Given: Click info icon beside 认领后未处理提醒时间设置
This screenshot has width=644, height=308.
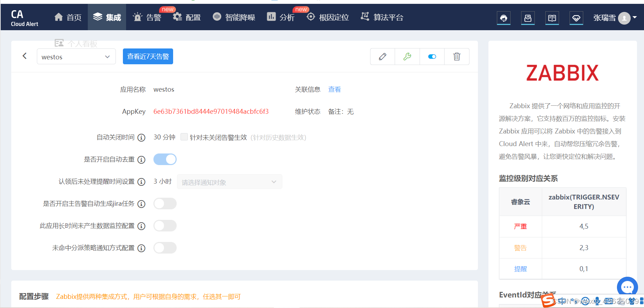Looking at the screenshot, I should point(141,182).
